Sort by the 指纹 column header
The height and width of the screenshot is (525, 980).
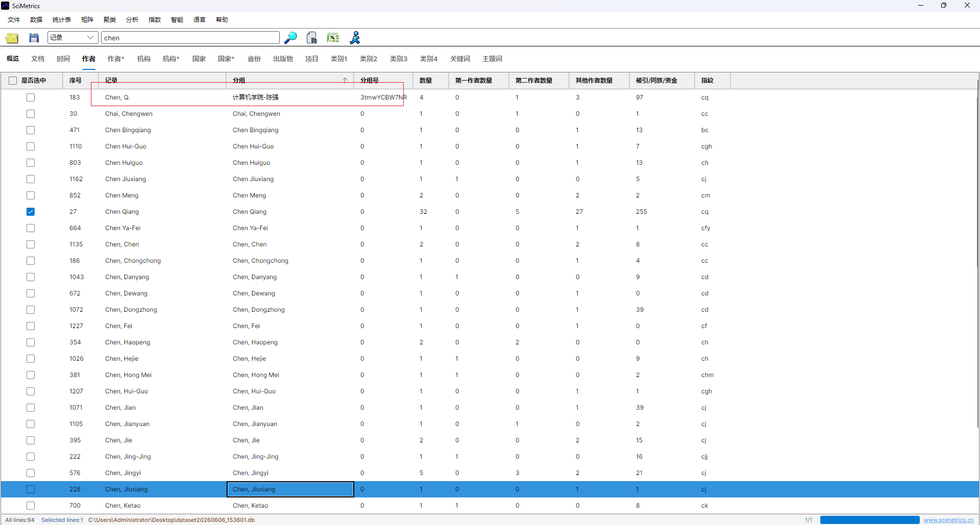click(x=713, y=81)
